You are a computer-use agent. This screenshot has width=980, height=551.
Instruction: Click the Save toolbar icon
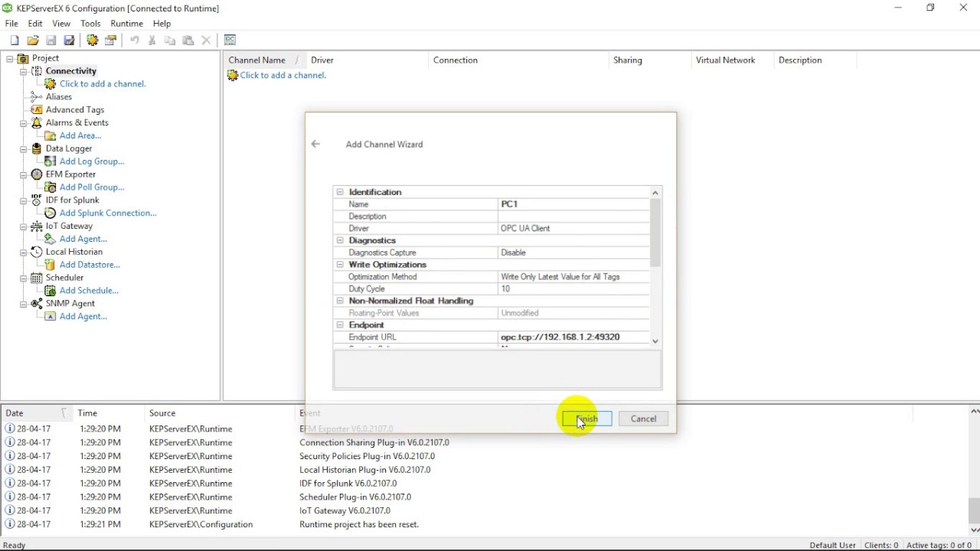51,41
